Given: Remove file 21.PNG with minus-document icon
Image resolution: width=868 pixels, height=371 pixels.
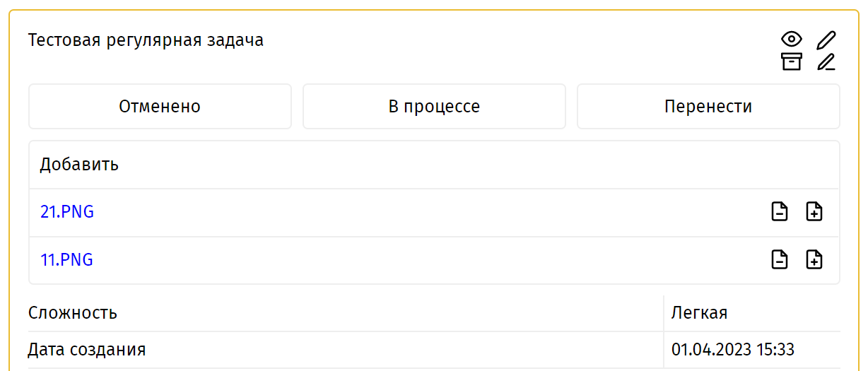Looking at the screenshot, I should tap(779, 211).
